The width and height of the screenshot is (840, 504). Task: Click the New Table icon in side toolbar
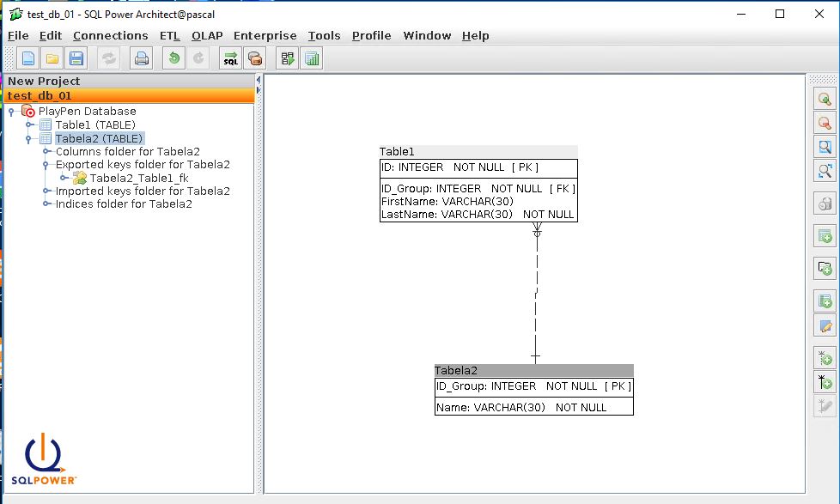825,235
